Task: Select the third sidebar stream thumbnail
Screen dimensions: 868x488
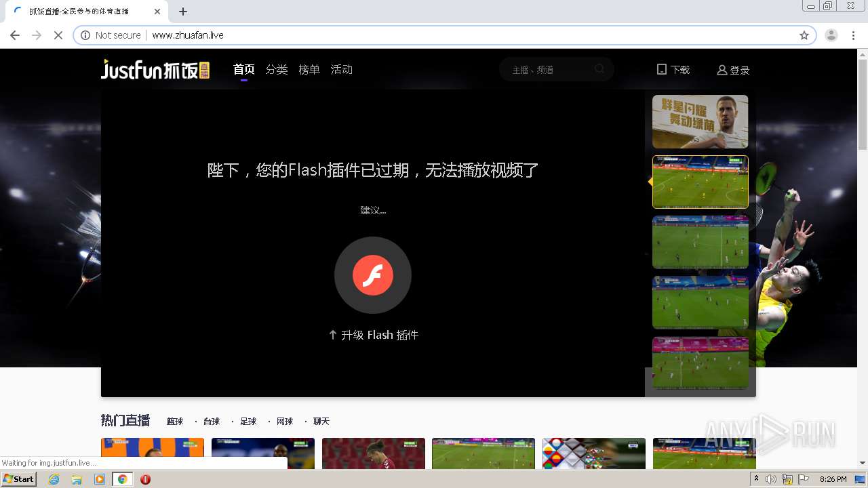Action: click(701, 242)
